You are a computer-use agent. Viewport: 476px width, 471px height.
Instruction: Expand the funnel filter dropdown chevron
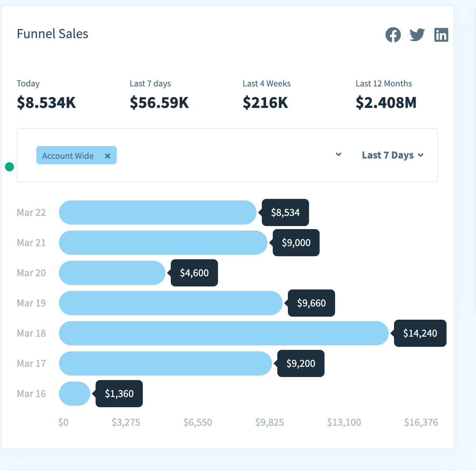click(x=338, y=155)
